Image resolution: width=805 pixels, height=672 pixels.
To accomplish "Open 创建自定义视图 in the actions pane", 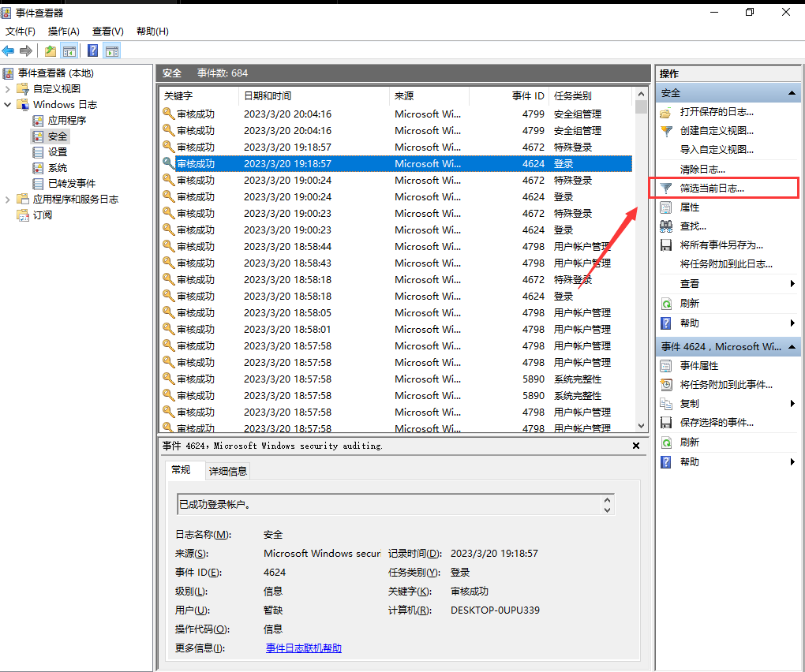I will click(717, 131).
